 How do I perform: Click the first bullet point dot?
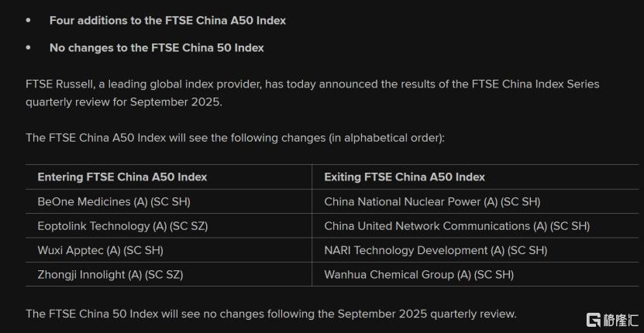pos(28,21)
